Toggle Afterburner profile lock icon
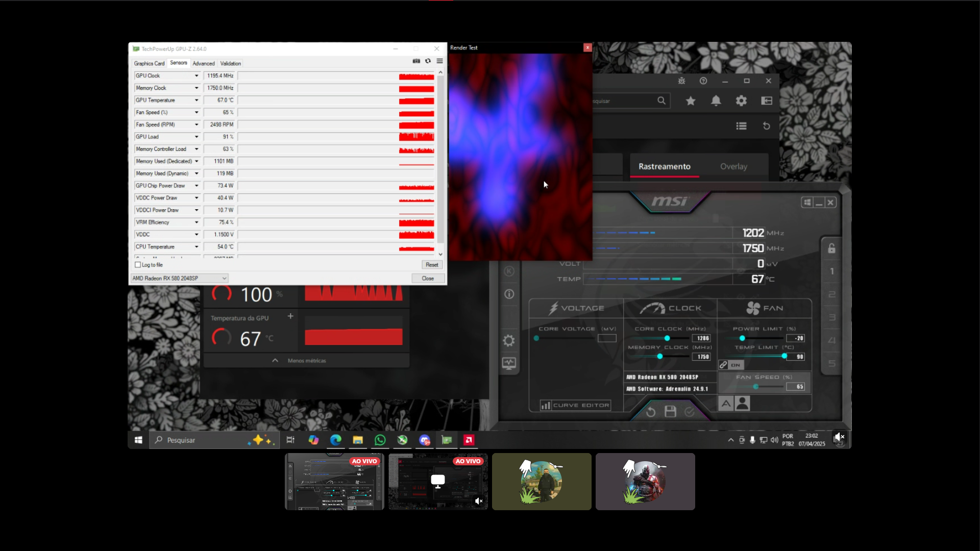This screenshot has width=980, height=551. click(831, 248)
